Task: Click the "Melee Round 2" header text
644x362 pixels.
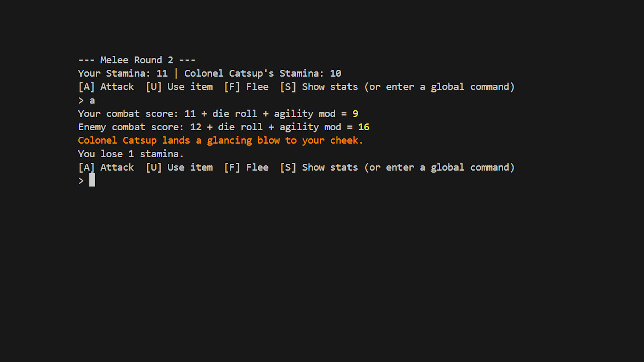Action: [137, 60]
